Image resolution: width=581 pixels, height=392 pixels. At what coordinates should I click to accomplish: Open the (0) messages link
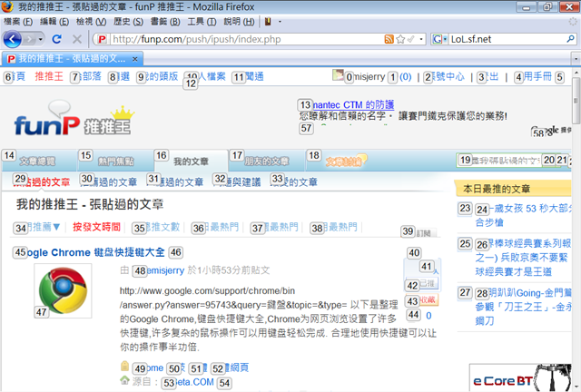(x=406, y=77)
